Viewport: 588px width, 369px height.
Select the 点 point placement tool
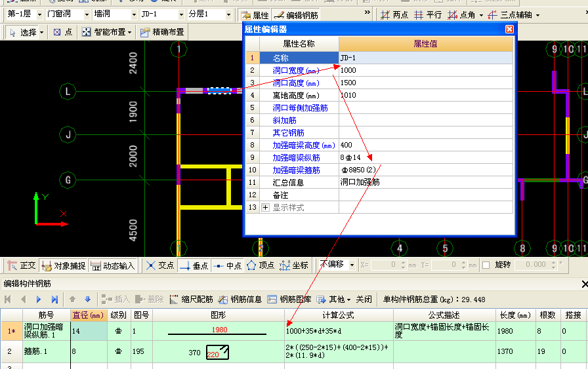[62, 32]
